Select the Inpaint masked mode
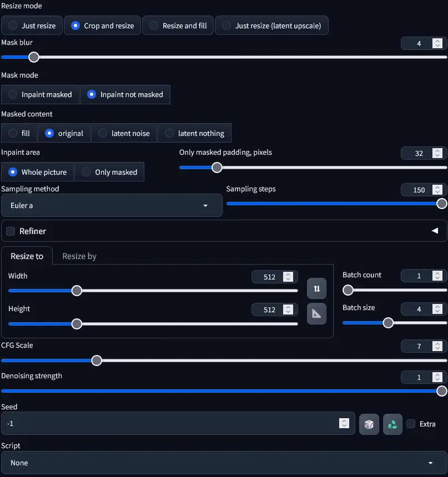Screen dimensions: 448x477 click(x=40, y=94)
